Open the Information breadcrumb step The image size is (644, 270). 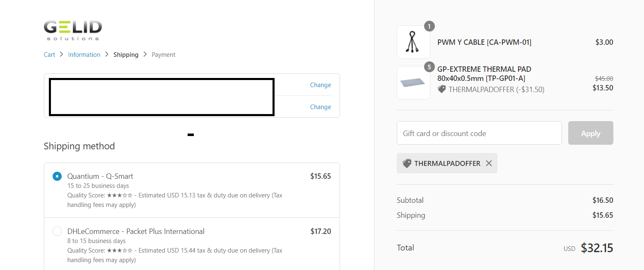pyautogui.click(x=84, y=55)
